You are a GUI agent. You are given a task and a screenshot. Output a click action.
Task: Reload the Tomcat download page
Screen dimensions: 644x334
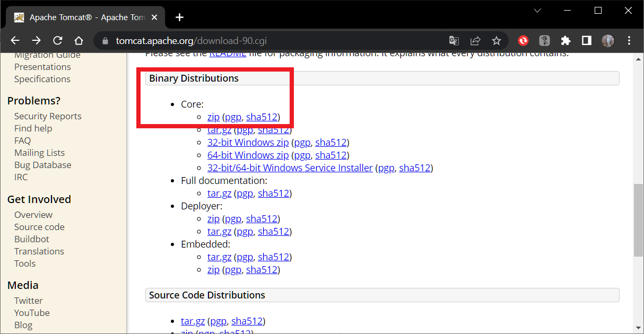(x=57, y=40)
